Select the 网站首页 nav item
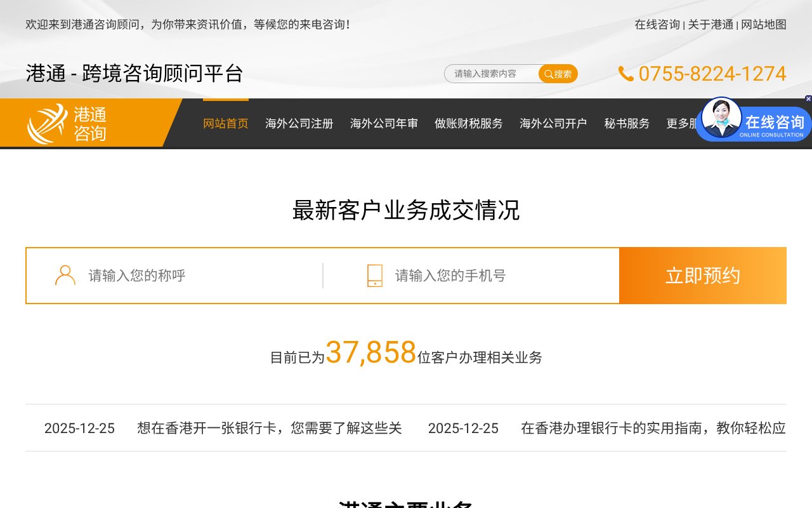Image resolution: width=812 pixels, height=508 pixels. point(225,124)
